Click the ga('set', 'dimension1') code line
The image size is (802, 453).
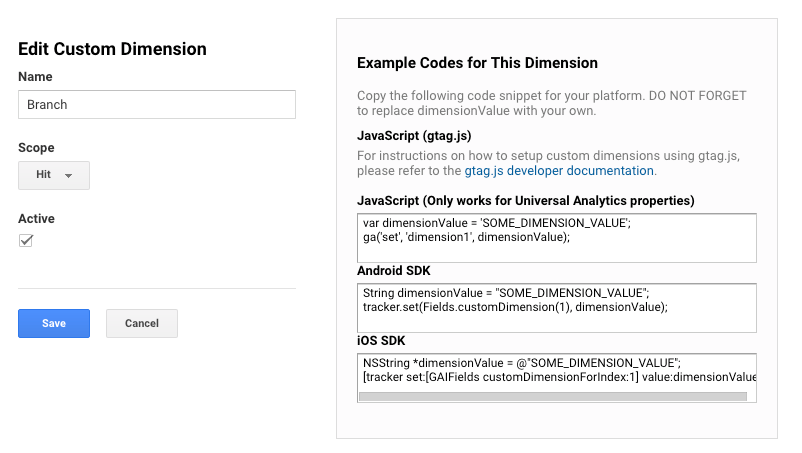point(466,237)
